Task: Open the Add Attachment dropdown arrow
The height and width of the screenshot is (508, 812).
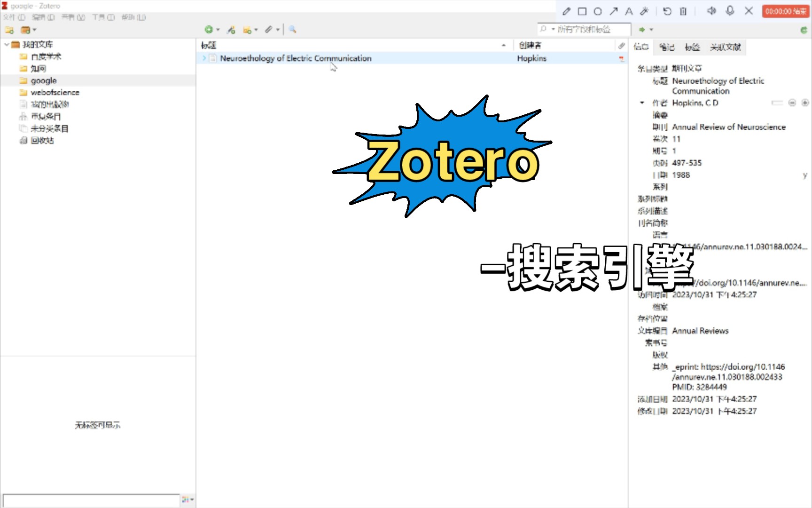Action: tap(278, 30)
